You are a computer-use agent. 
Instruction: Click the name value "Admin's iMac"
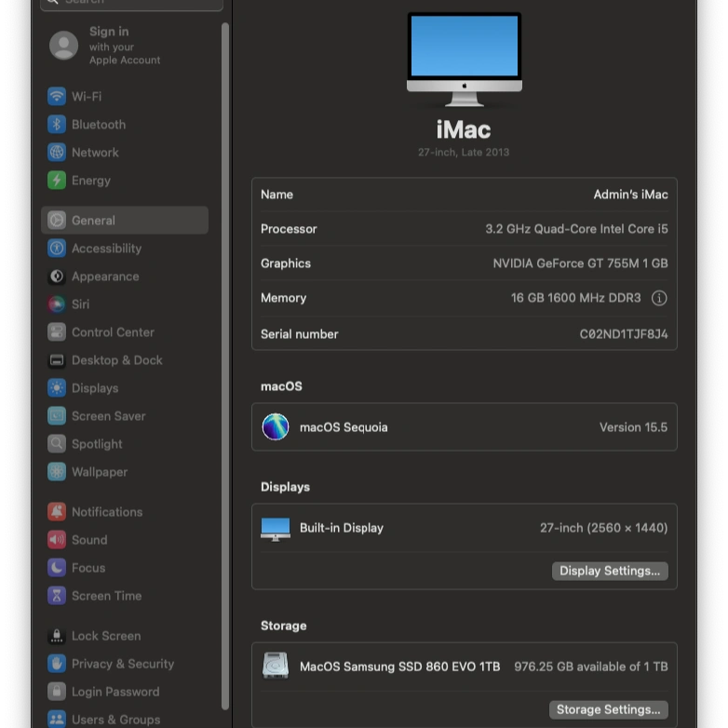[x=630, y=195]
